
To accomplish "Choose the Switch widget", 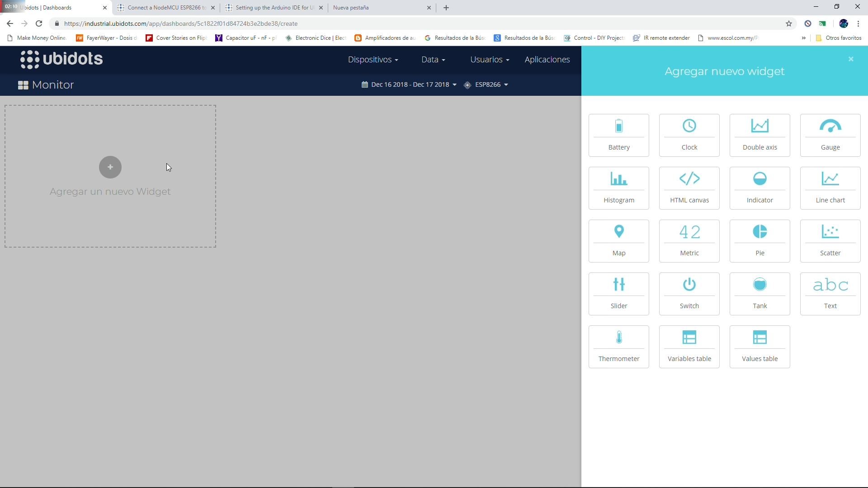I will click(x=689, y=293).
